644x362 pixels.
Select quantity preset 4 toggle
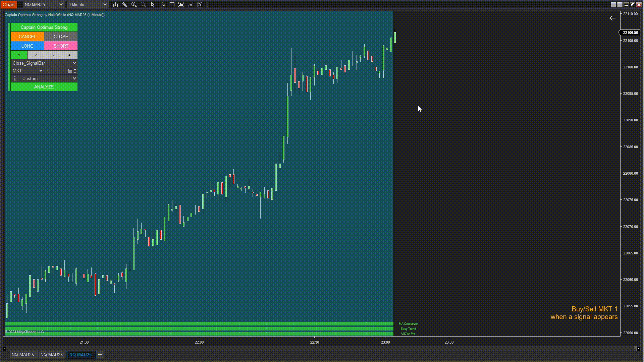[69, 55]
